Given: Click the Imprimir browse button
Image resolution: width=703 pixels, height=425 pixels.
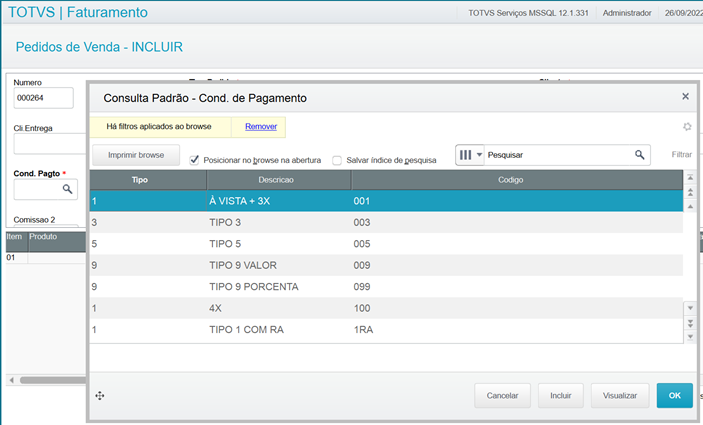Looking at the screenshot, I should click(136, 155).
